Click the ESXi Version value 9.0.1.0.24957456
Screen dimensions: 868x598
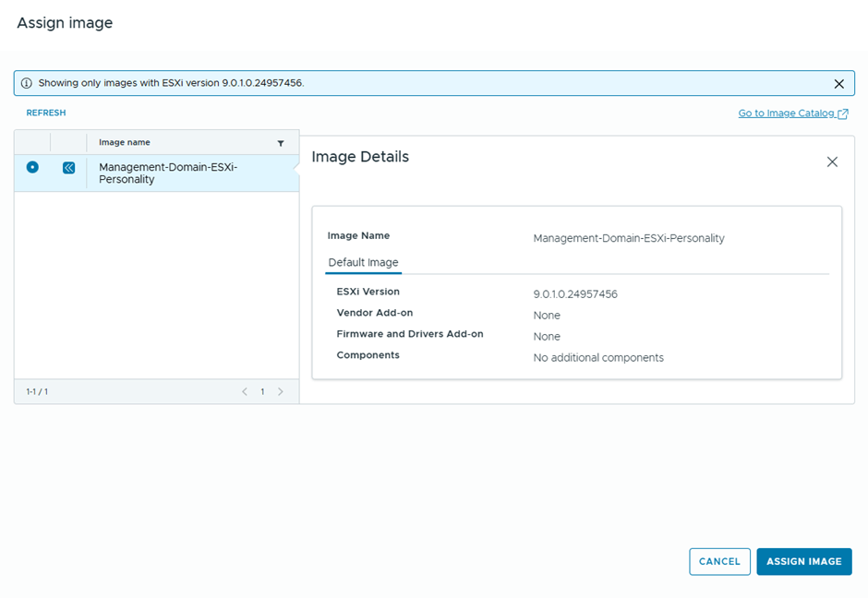pos(575,294)
